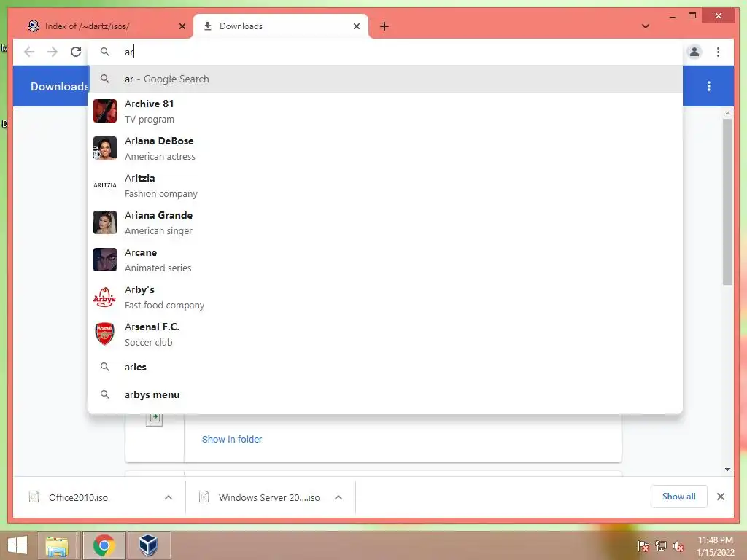Select the Archive 81 suggestion
This screenshot has width=747, height=560.
pyautogui.click(x=385, y=111)
